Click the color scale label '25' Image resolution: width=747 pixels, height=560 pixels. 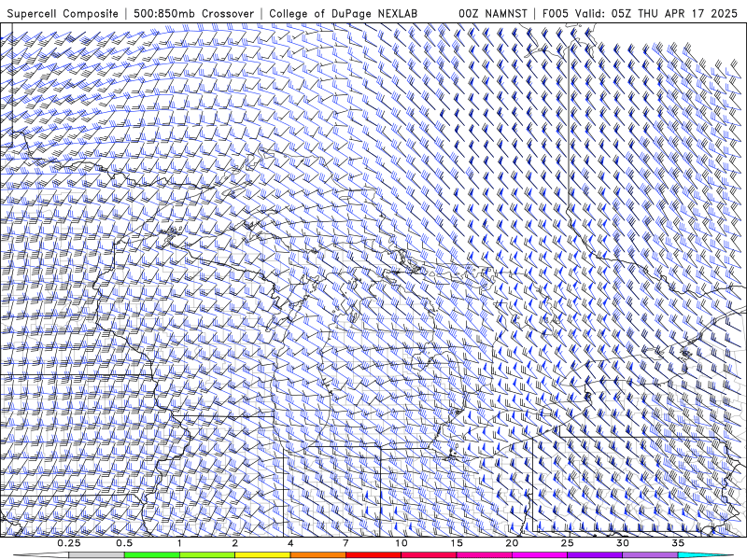point(567,543)
